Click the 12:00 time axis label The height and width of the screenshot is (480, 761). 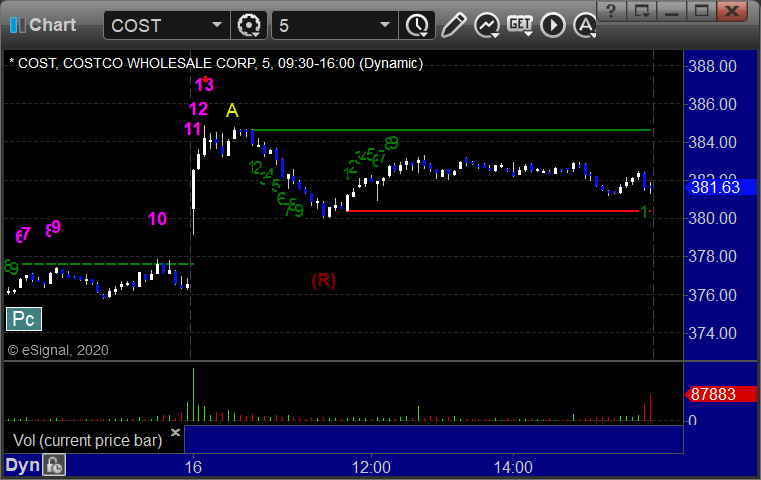click(371, 467)
